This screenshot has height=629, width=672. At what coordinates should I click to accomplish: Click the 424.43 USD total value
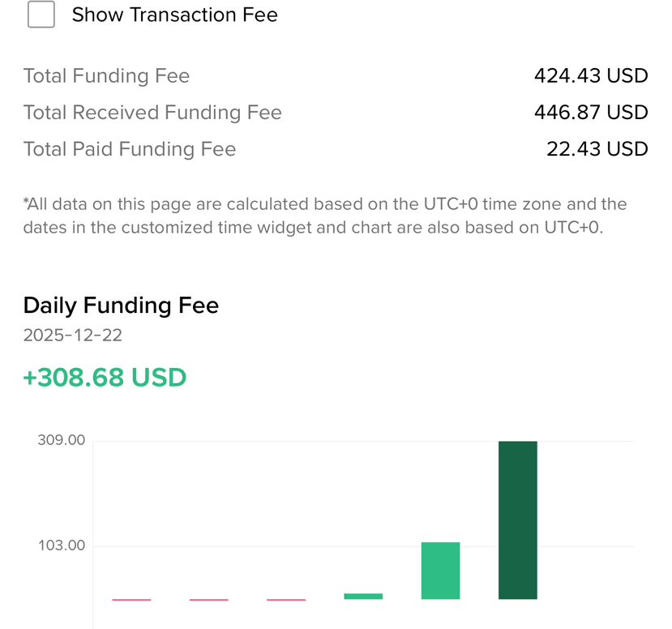(591, 76)
